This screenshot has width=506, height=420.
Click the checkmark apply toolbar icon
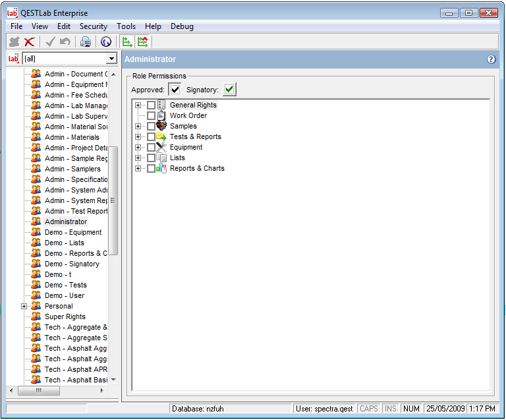[x=49, y=42]
